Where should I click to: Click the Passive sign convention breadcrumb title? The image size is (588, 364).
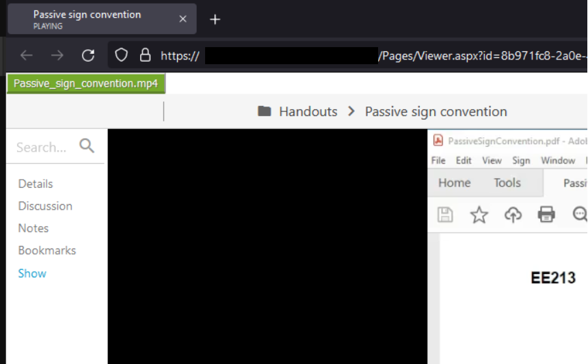coord(436,111)
